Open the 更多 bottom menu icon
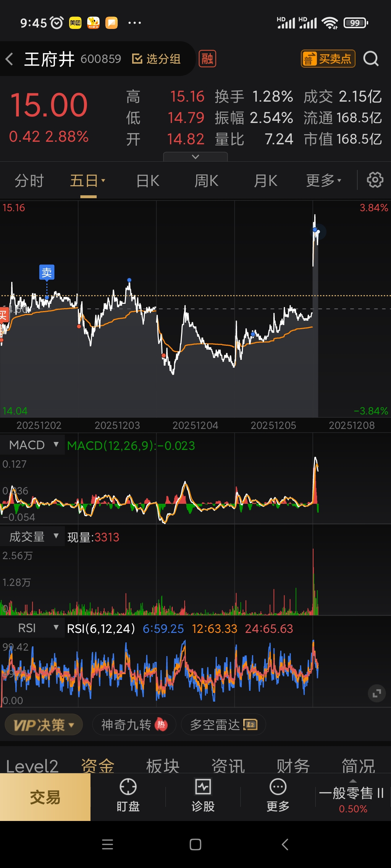Screen dimensions: 391x868 click(278, 795)
